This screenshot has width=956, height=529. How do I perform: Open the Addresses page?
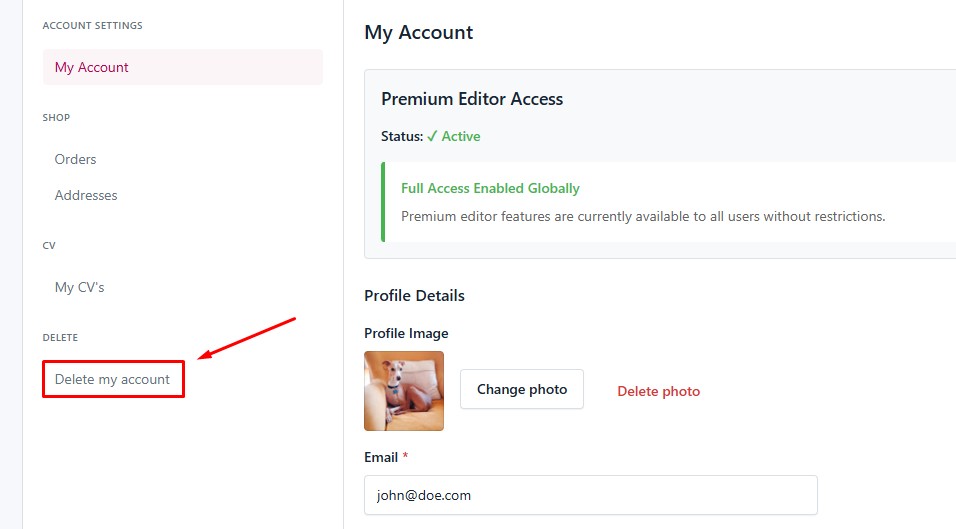(86, 196)
